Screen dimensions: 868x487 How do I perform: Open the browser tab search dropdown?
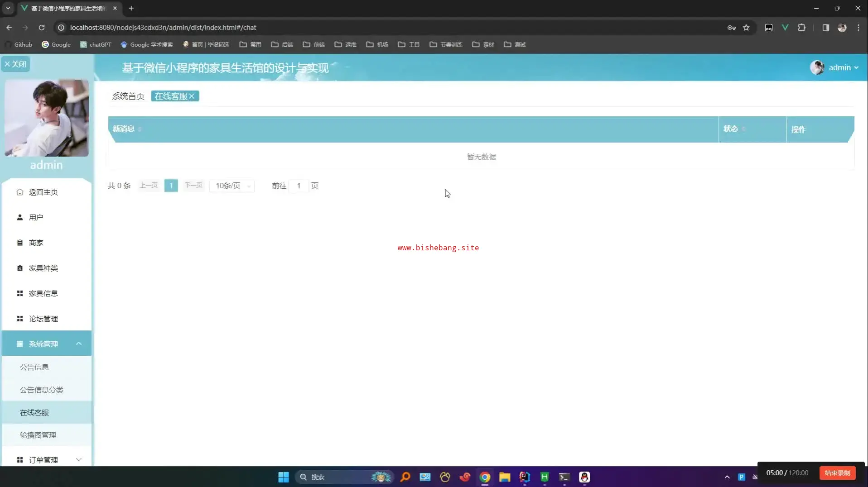(x=8, y=8)
